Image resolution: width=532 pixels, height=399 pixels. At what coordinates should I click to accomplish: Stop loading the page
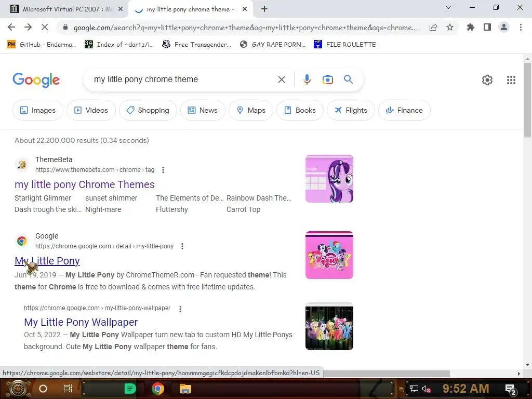click(45, 27)
